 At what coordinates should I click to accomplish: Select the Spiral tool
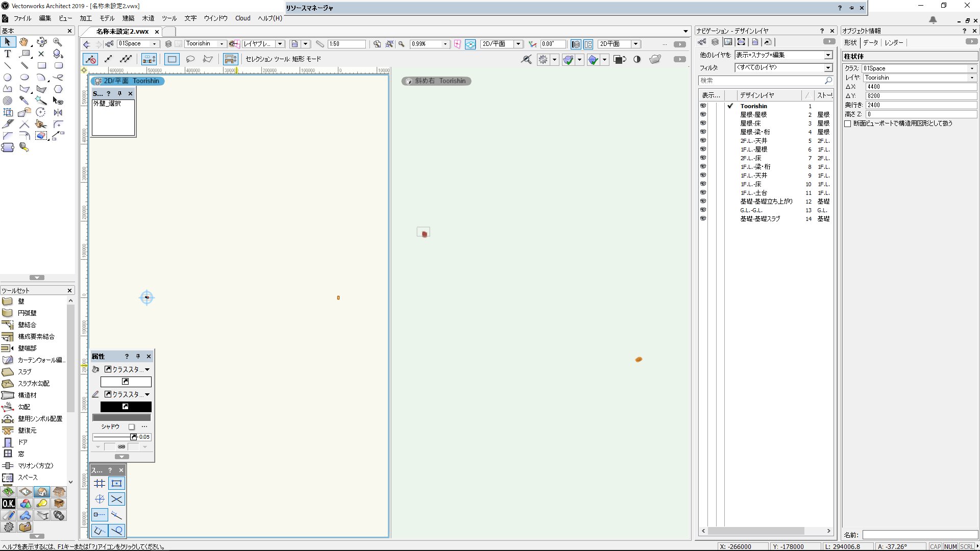8,101
